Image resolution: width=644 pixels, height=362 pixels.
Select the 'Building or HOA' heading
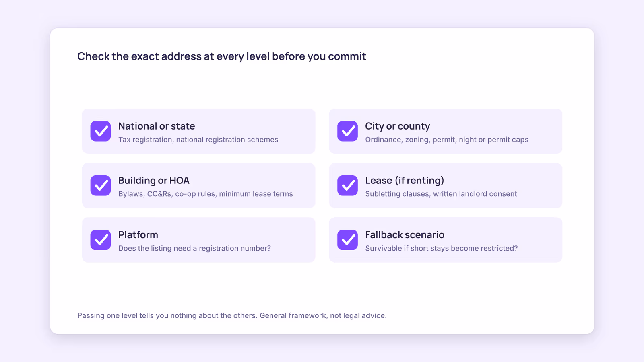154,181
